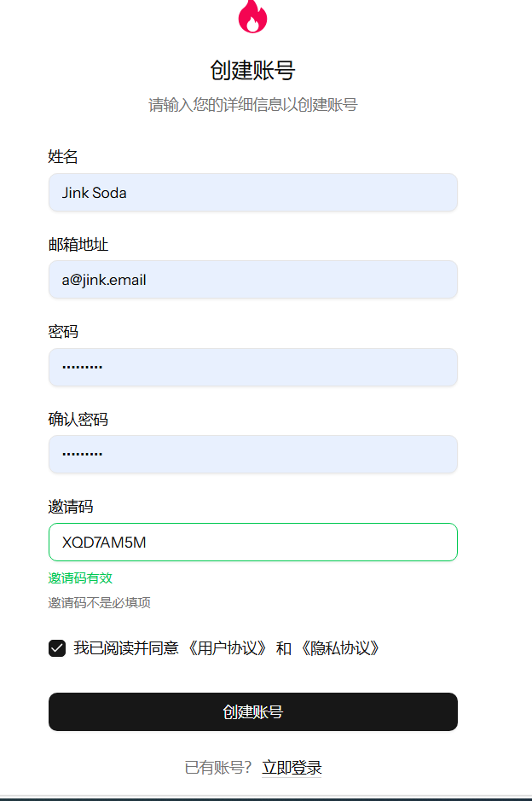Image resolution: width=532 pixels, height=801 pixels.
Task: Click the 邀请码 field showing XQD7AM5M
Action: pyautogui.click(x=252, y=542)
